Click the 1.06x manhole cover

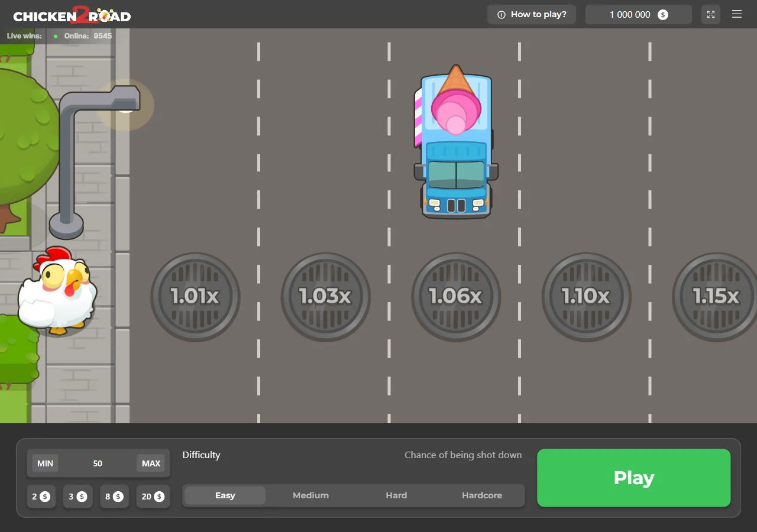456,296
